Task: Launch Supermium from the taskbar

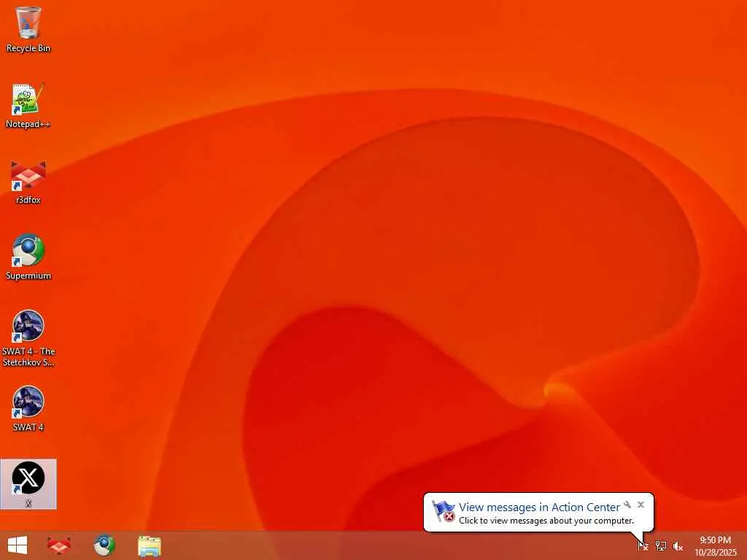Action: [x=104, y=545]
